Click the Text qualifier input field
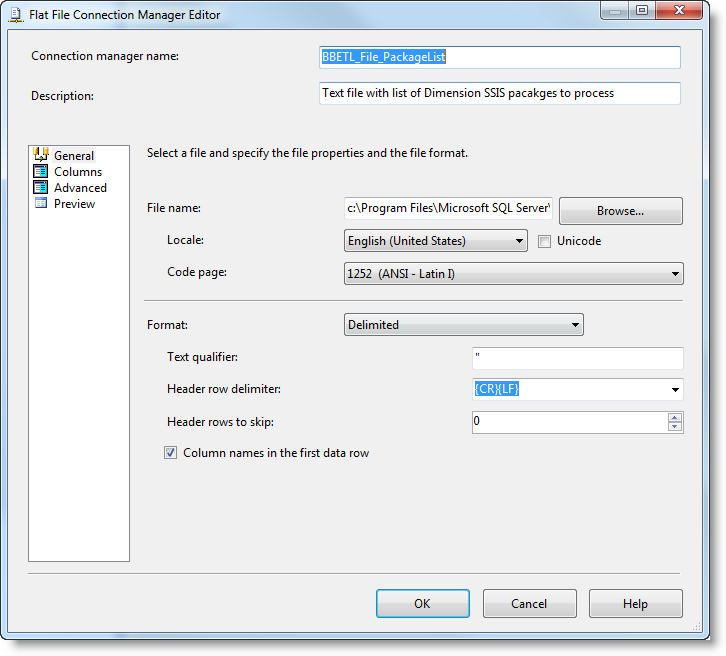This screenshot has height=656, width=726. (x=577, y=358)
